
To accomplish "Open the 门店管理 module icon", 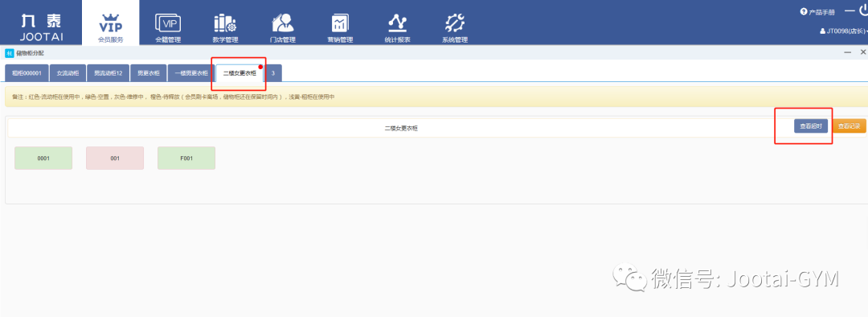I will click(x=282, y=27).
